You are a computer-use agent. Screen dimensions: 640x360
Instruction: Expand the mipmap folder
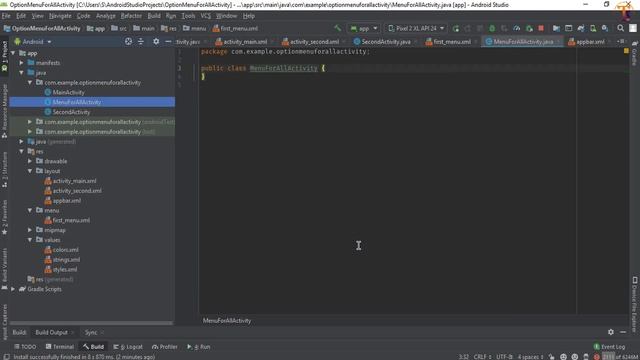tap(30, 230)
